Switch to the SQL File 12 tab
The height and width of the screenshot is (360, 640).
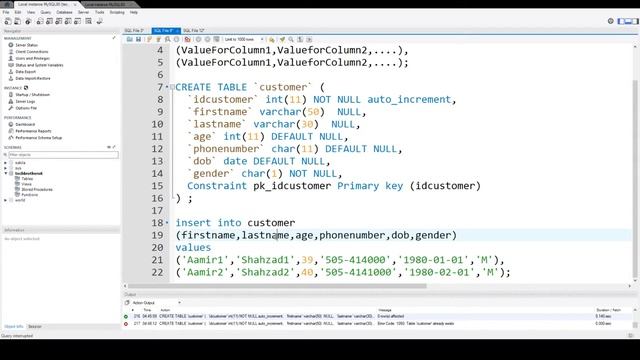coord(193,31)
